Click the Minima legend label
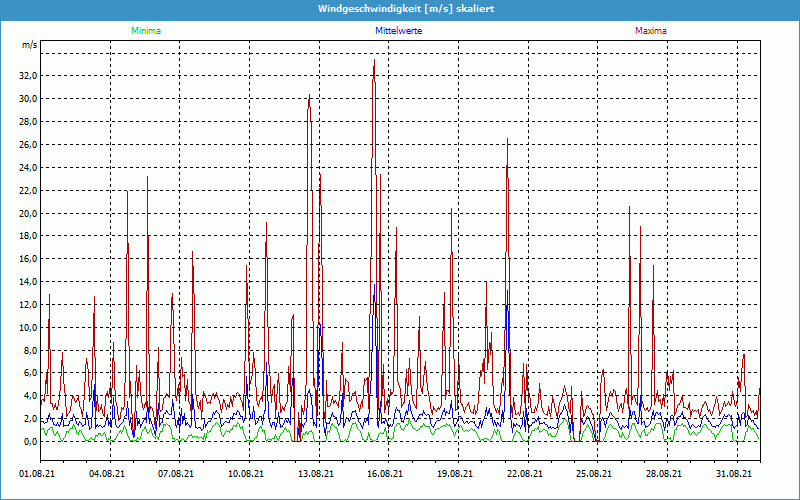 click(x=146, y=31)
